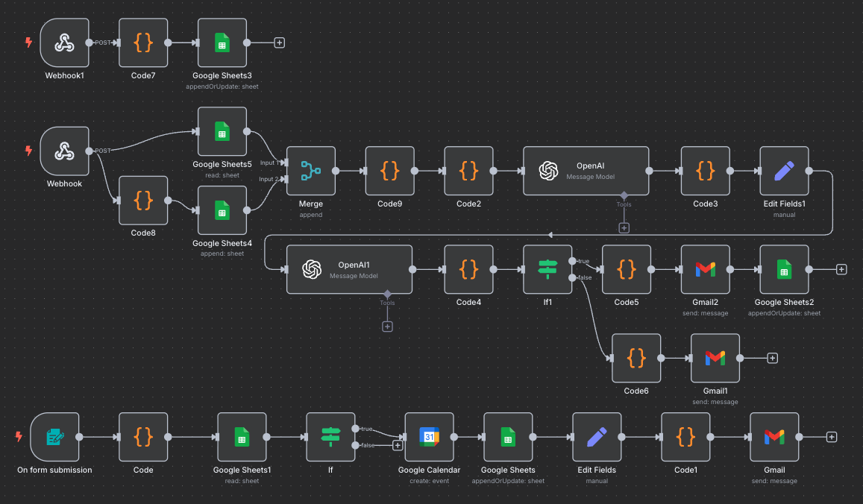Image resolution: width=863 pixels, height=504 pixels.
Task: Click the form submission trigger lightning bolt
Action: (19, 437)
